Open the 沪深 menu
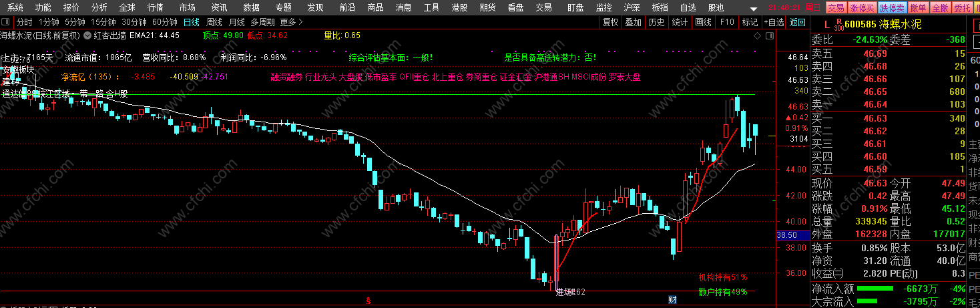Viewport: 980px width, 308px height. point(632,8)
